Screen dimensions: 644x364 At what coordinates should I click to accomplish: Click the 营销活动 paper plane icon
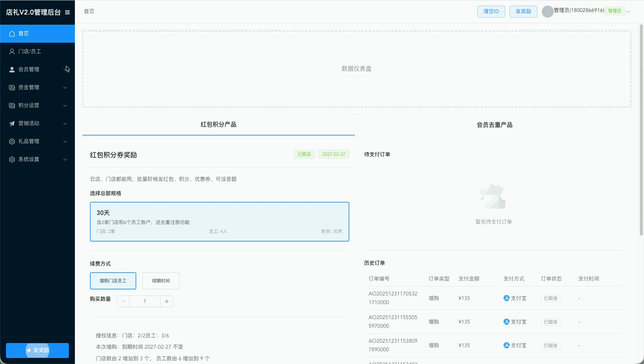point(12,124)
